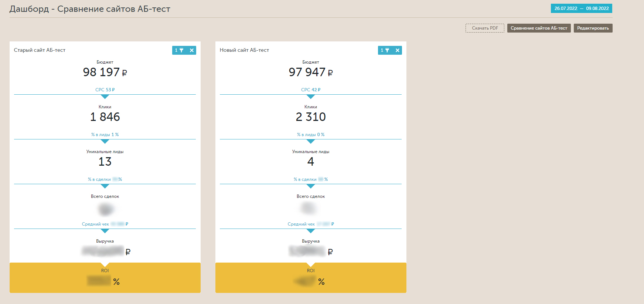
Task: Select clicks value 1 846
Action: 105,117
